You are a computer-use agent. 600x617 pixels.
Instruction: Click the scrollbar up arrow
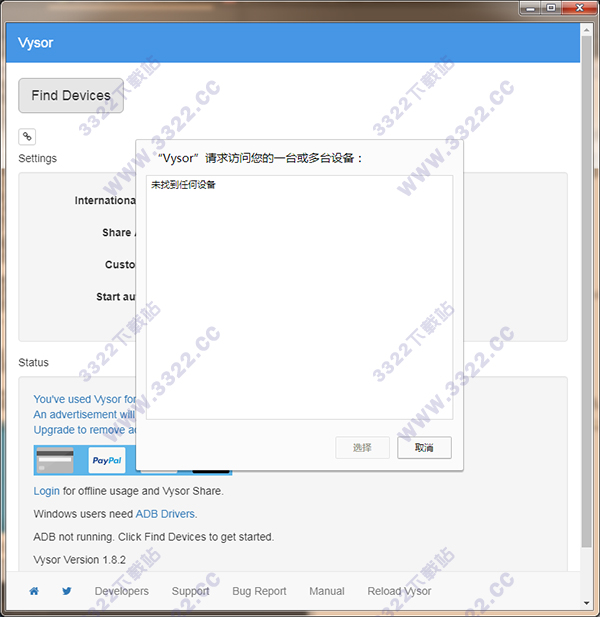click(586, 30)
